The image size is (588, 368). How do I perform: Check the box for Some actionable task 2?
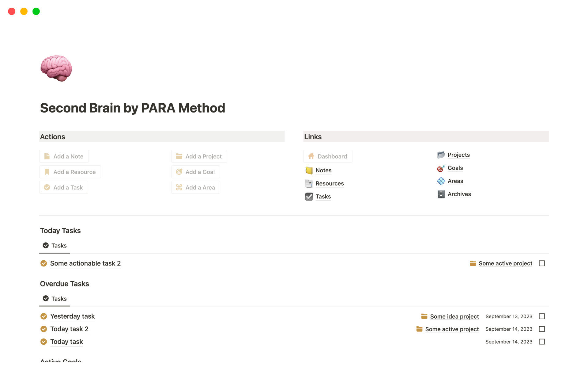tap(542, 263)
